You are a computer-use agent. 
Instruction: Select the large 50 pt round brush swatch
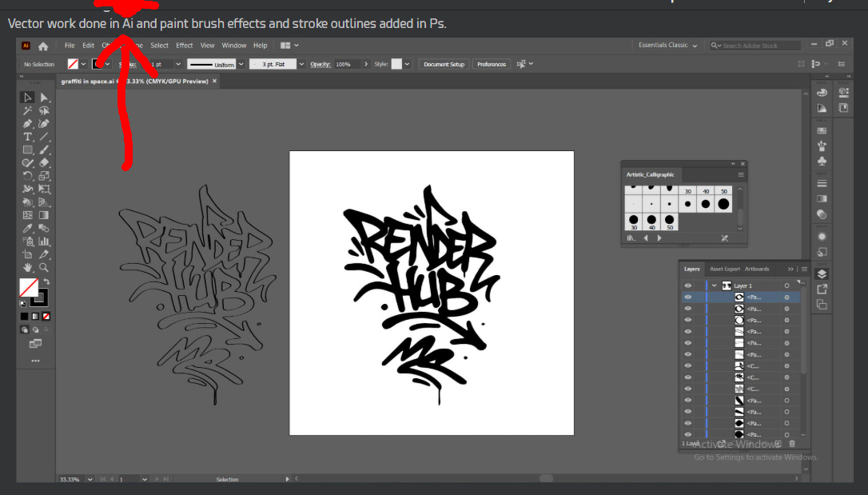(723, 204)
